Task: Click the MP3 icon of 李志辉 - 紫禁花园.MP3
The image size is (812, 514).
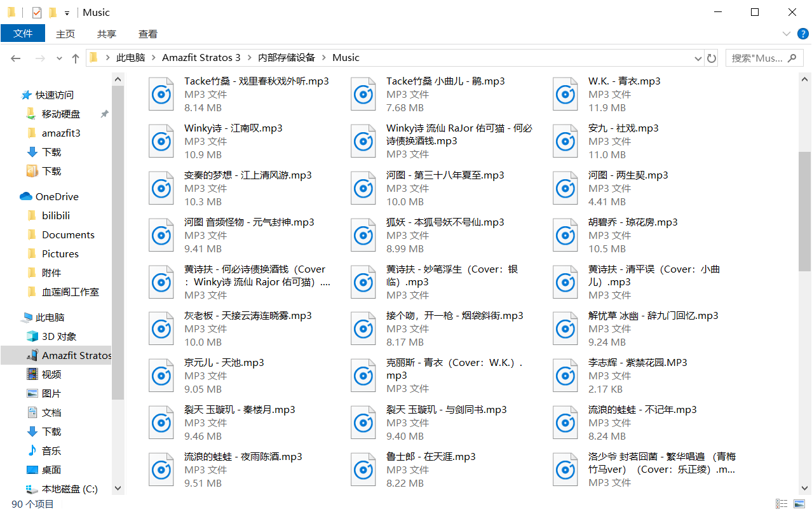Action: (x=565, y=375)
